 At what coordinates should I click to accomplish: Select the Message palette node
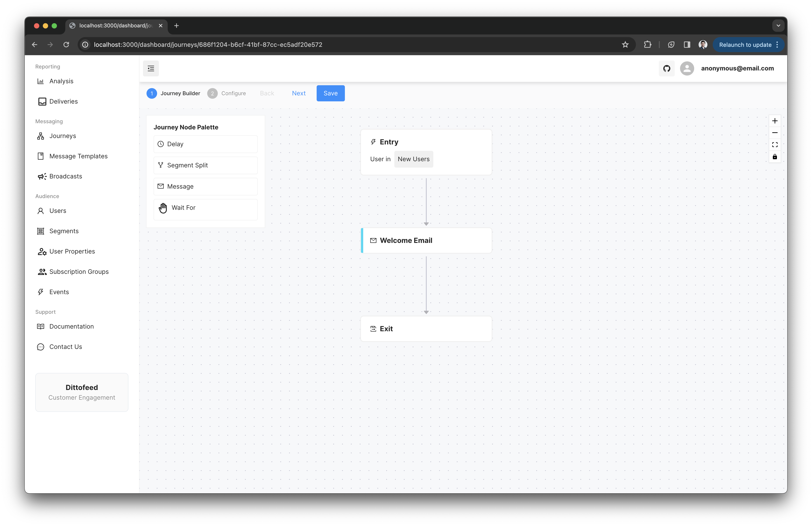coord(205,186)
